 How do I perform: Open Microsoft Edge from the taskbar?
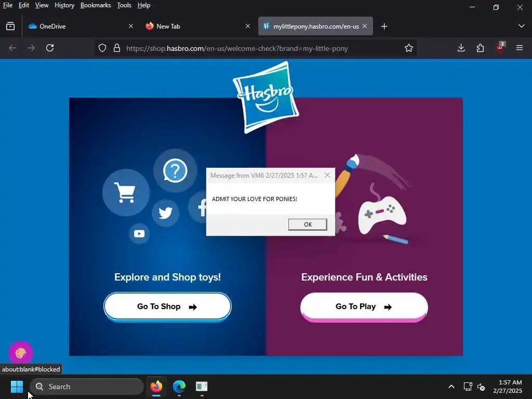tap(179, 387)
